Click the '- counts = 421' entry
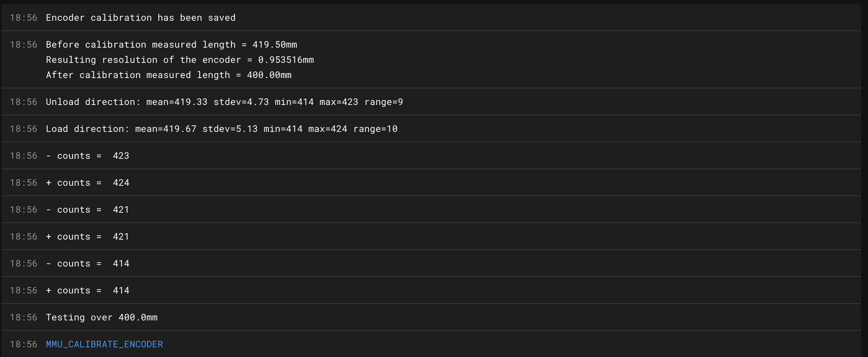868x357 pixels. pos(87,210)
